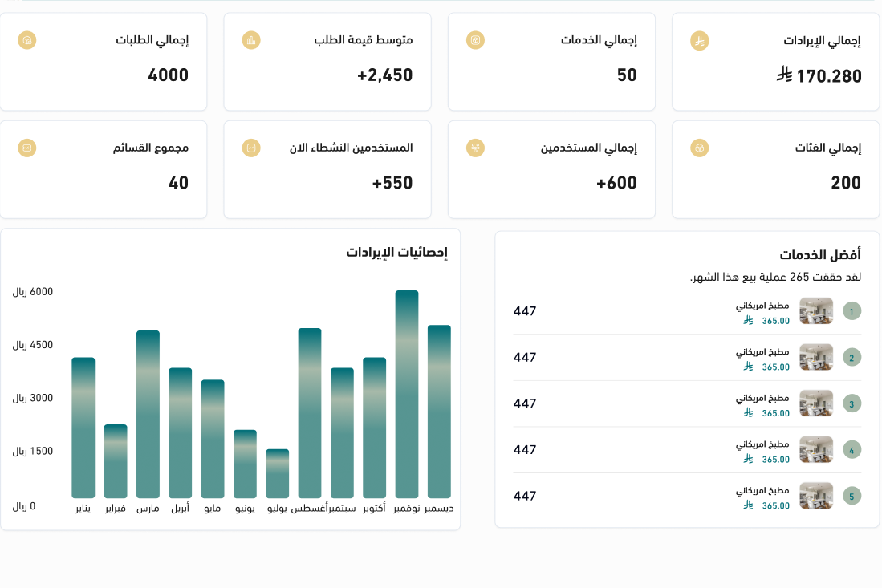Click the إحصائيات الإيرادات chart title
Viewport: 882px width, 588px height.
click(396, 252)
